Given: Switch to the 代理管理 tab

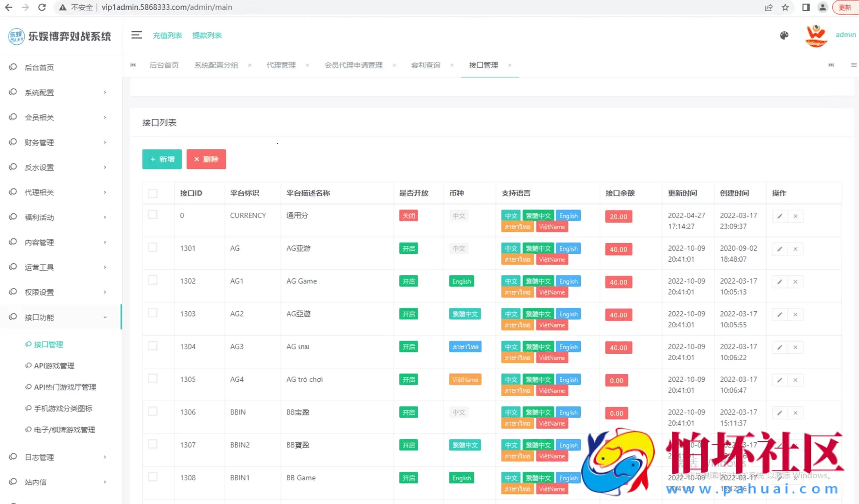Looking at the screenshot, I should pyautogui.click(x=280, y=65).
